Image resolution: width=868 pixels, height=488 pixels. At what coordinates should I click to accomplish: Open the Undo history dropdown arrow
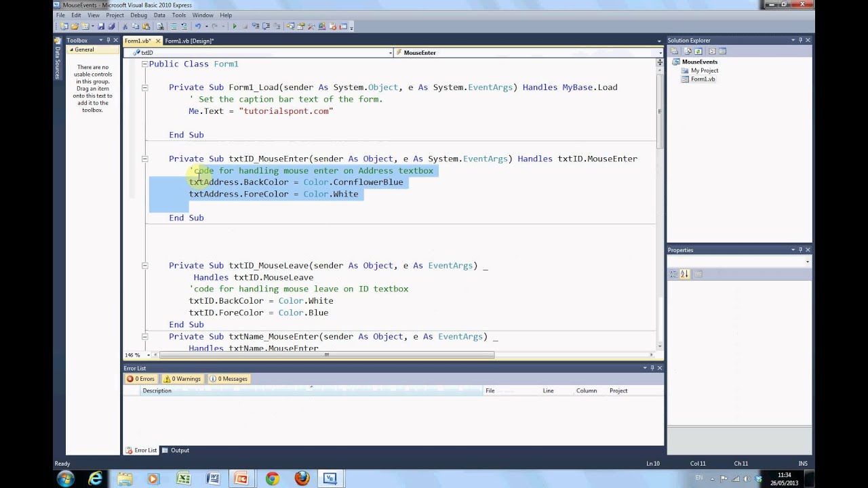coord(207,26)
